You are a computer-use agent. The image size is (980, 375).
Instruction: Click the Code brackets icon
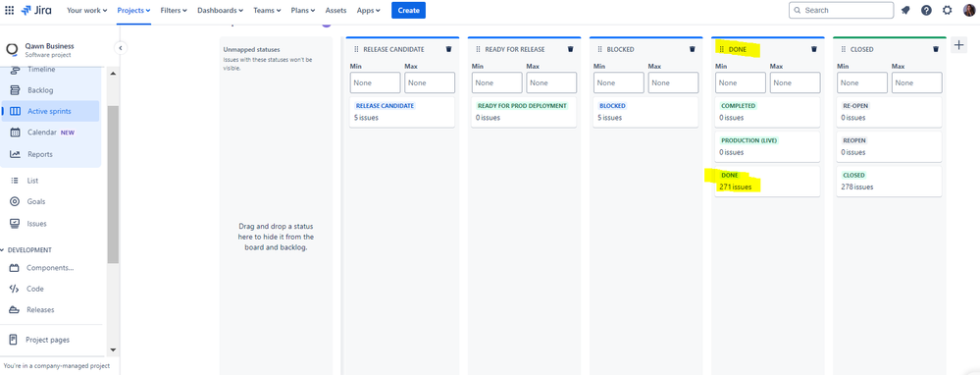click(14, 289)
